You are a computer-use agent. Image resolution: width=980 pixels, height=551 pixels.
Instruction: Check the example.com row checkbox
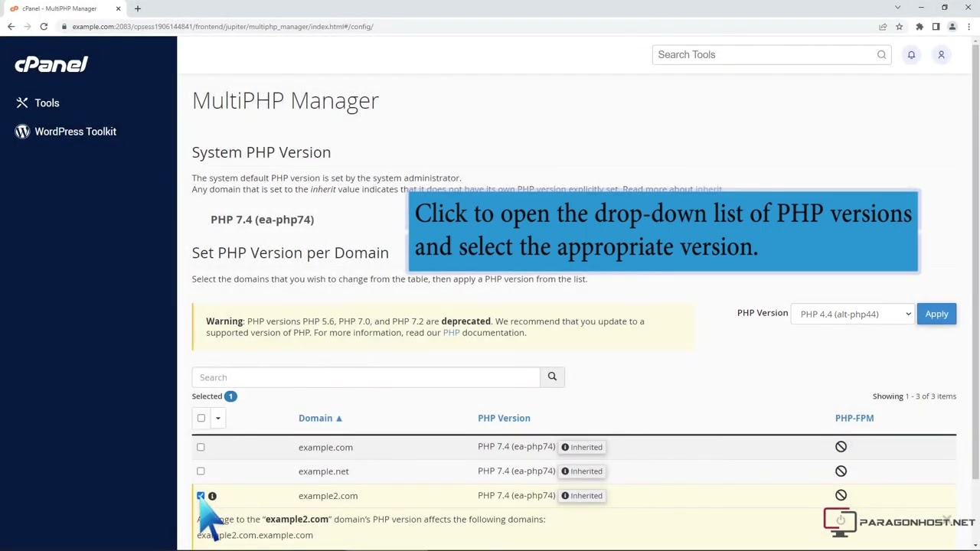(201, 447)
